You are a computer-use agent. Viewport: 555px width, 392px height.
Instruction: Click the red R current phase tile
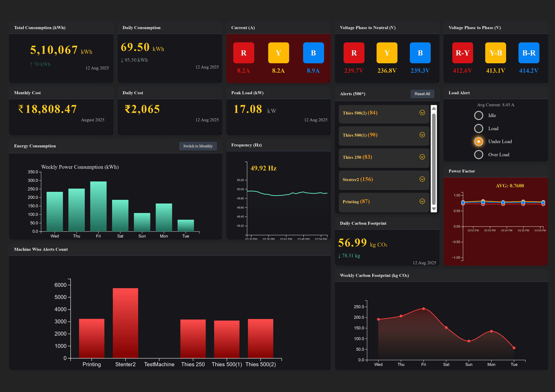(244, 53)
